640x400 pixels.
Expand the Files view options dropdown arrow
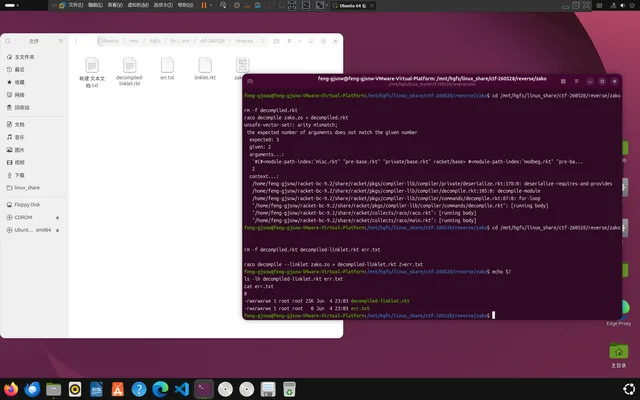pos(299,41)
